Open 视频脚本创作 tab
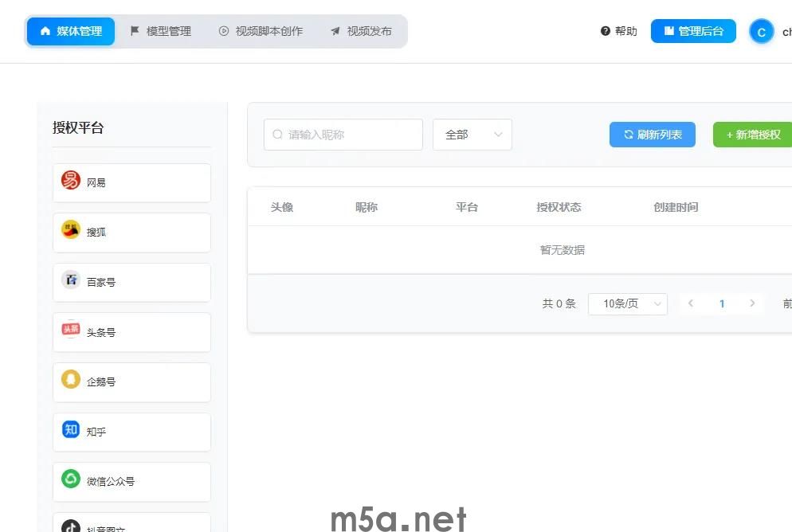Viewport: 792px width, 532px height. (261, 31)
